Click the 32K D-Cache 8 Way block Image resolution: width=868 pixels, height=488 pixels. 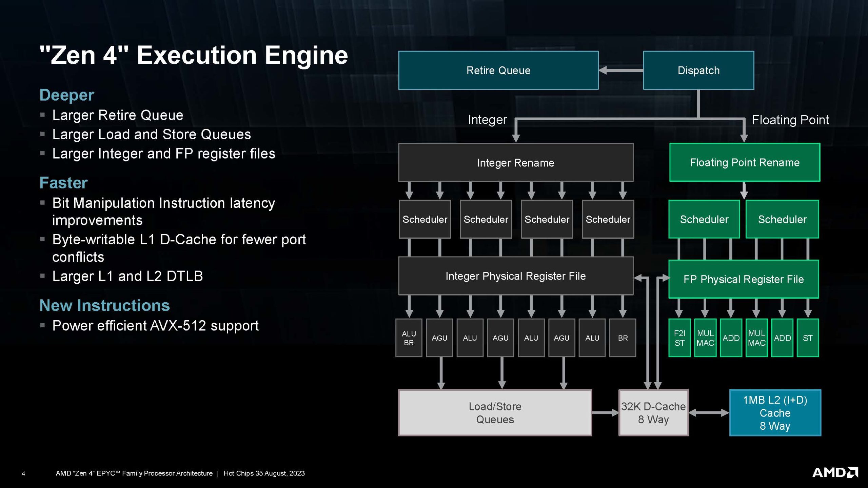653,412
